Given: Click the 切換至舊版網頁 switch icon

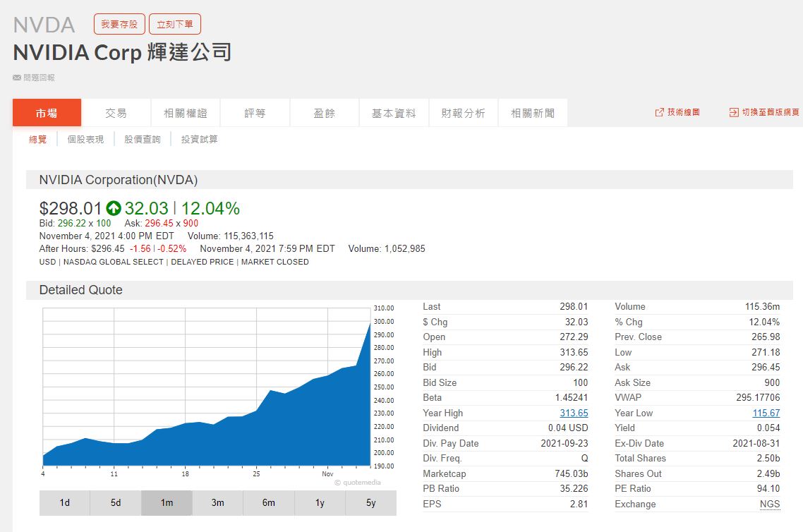Looking at the screenshot, I should tap(734, 113).
